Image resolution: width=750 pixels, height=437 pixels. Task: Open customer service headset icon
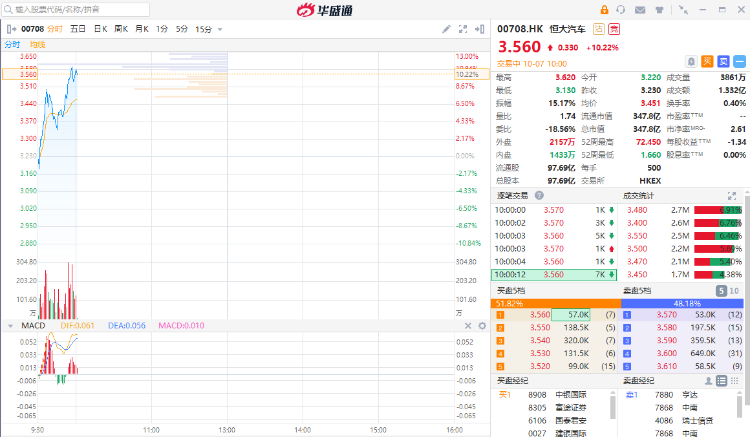[x=621, y=8]
